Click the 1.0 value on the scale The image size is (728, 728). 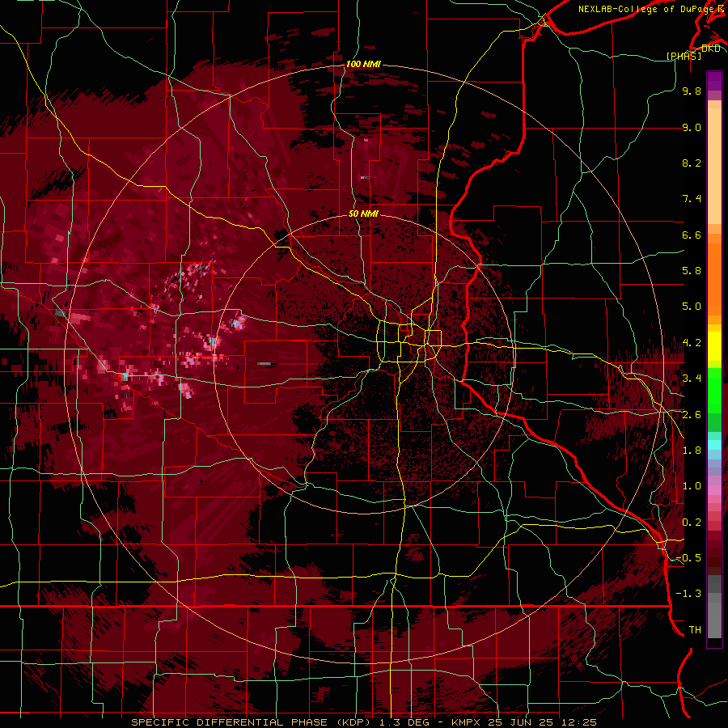692,486
